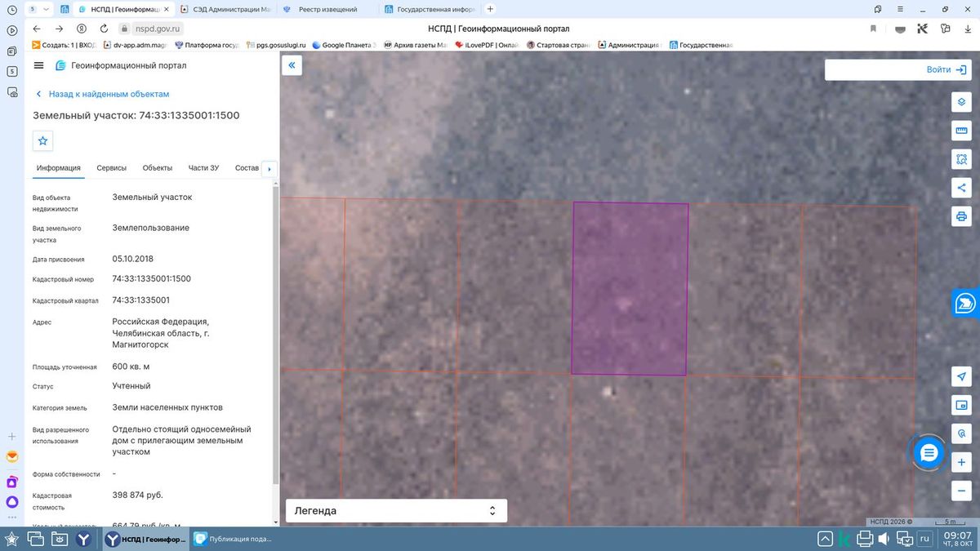Collapse the left information panel
Screen dimensions: 980x551
(292, 65)
